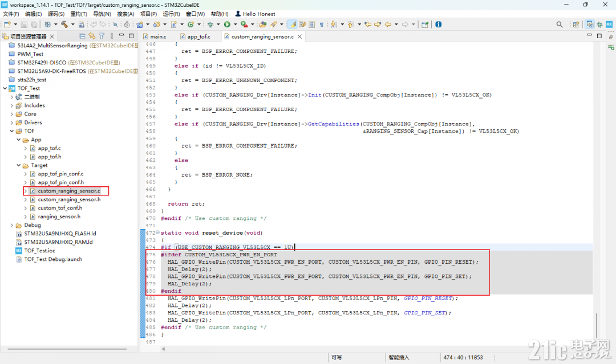The height and width of the screenshot is (364, 616).
Task: Collapse all in the project explorer
Action: point(83,36)
